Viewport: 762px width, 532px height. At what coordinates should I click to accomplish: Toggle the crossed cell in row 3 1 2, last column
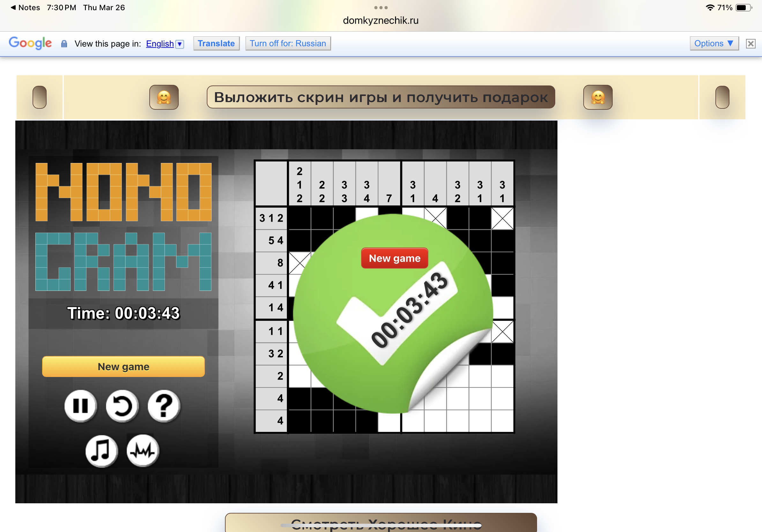(502, 218)
